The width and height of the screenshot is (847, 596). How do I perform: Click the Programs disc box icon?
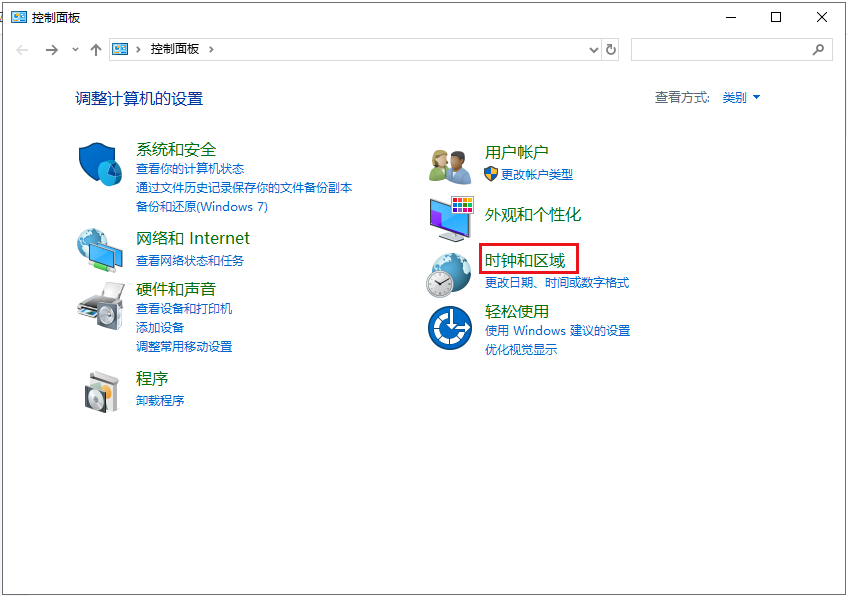point(101,391)
